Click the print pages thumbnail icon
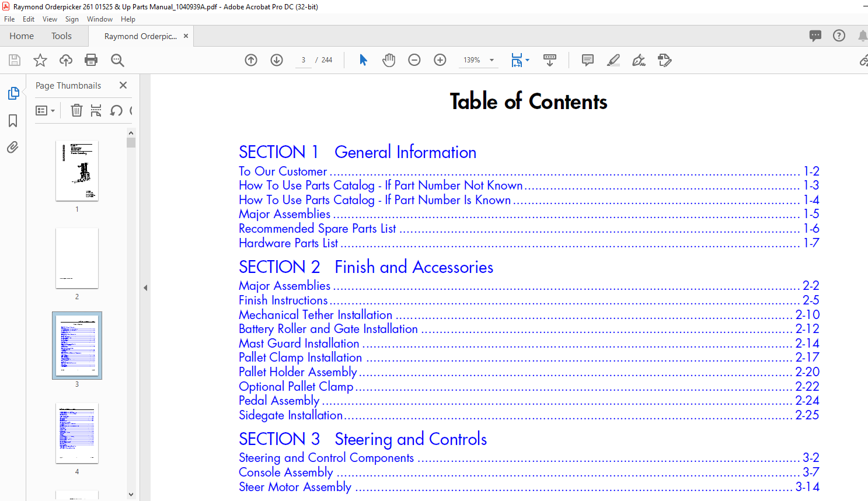Screen dimensions: 868x501 point(96,110)
